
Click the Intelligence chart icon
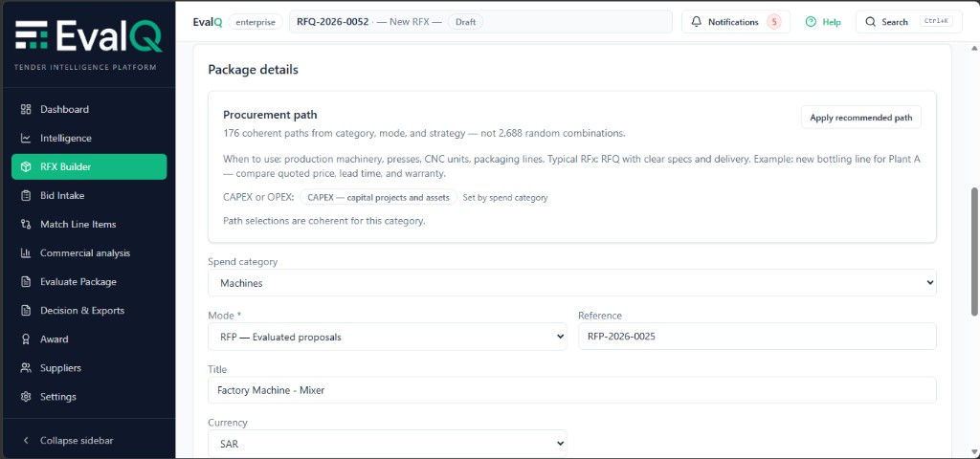[x=26, y=138]
